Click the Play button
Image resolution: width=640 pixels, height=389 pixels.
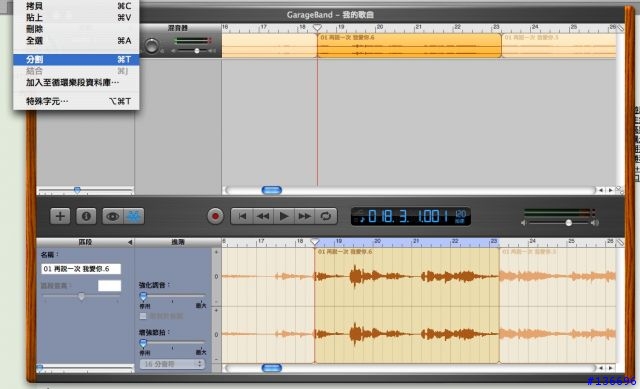[284, 216]
